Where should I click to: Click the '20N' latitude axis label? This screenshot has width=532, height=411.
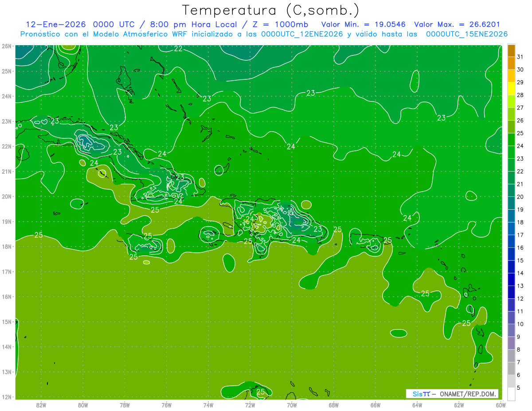[6, 196]
